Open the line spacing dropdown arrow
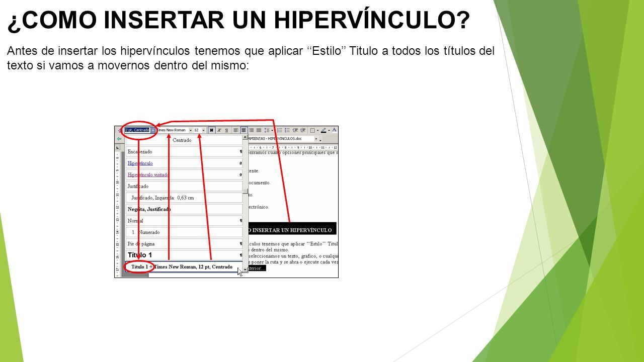The image size is (644, 362). coord(272,130)
